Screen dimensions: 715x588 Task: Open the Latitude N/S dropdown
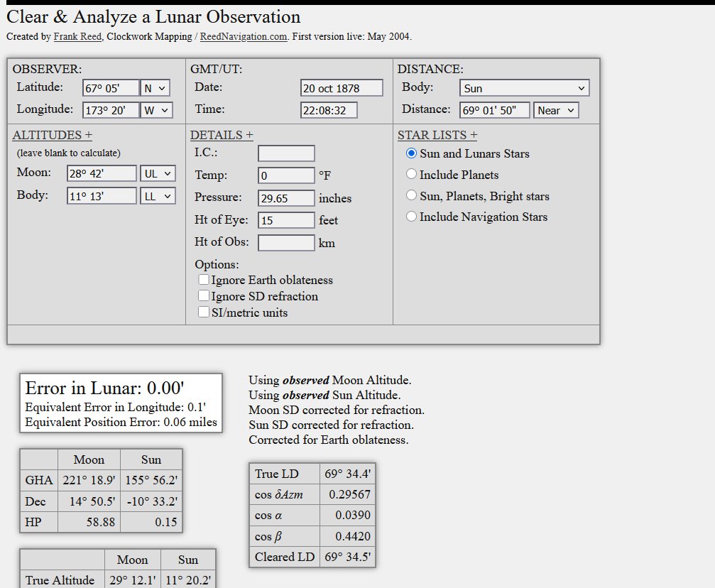click(155, 88)
